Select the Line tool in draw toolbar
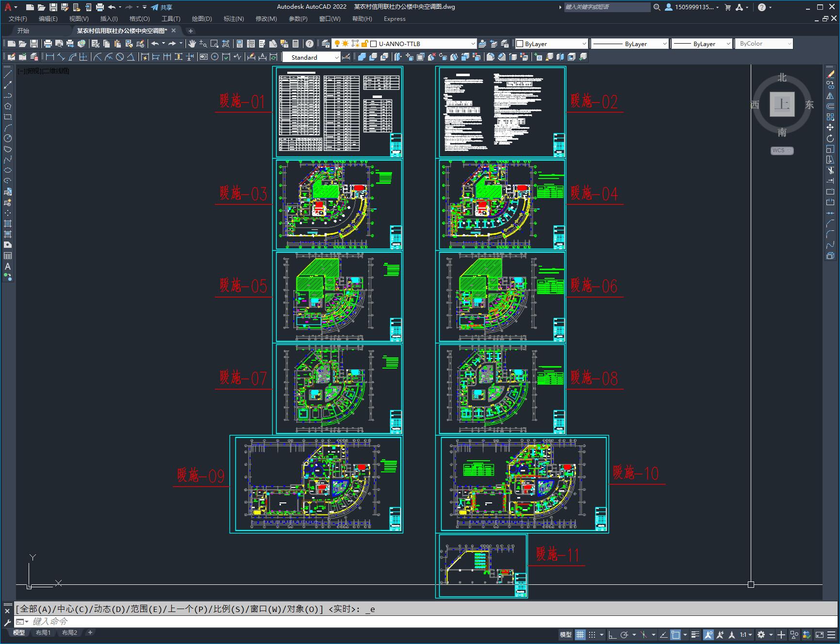The image size is (840, 644). coord(8,74)
